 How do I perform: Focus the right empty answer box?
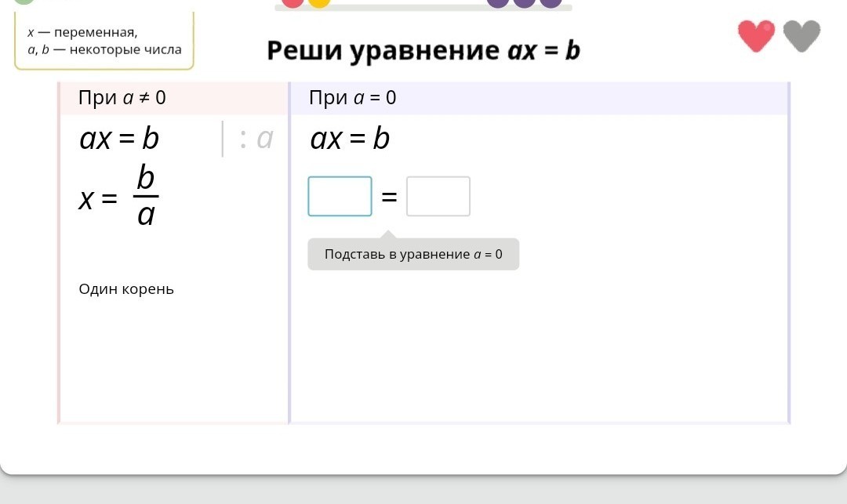[438, 196]
